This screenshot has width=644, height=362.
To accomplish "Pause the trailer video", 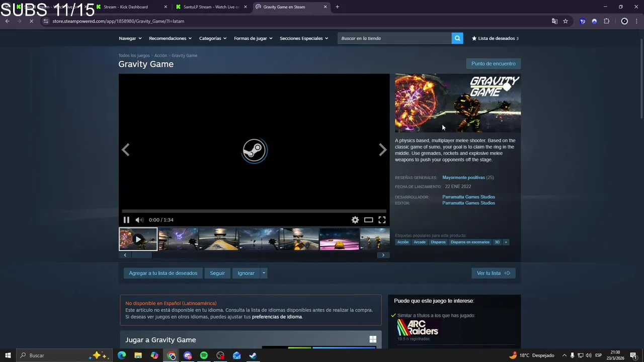I will click(x=126, y=220).
